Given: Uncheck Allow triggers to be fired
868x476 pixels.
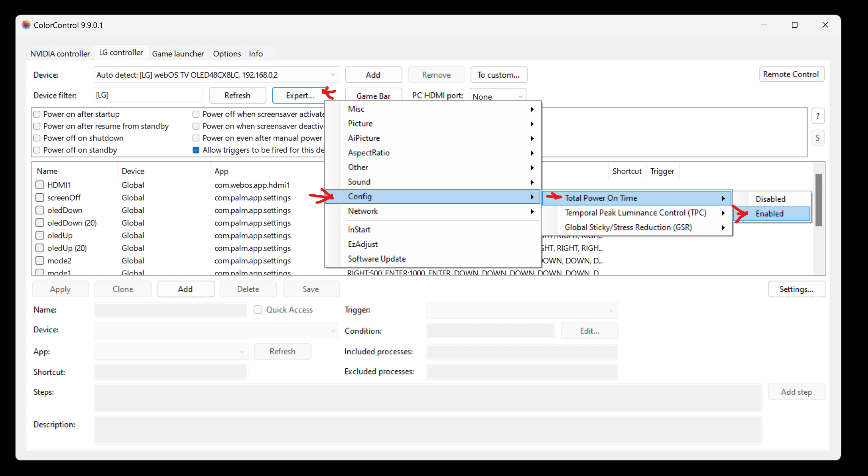Looking at the screenshot, I should 196,150.
